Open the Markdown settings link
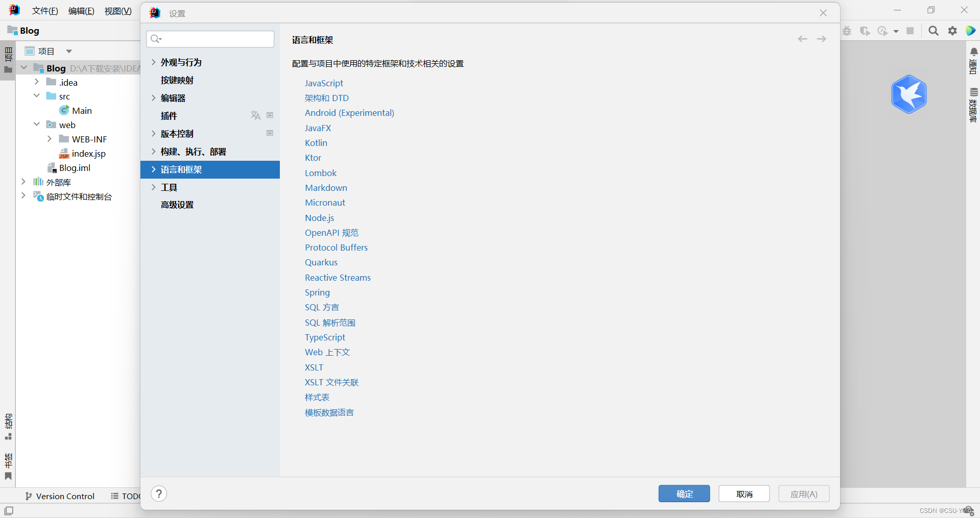This screenshot has width=980, height=518. click(x=326, y=188)
